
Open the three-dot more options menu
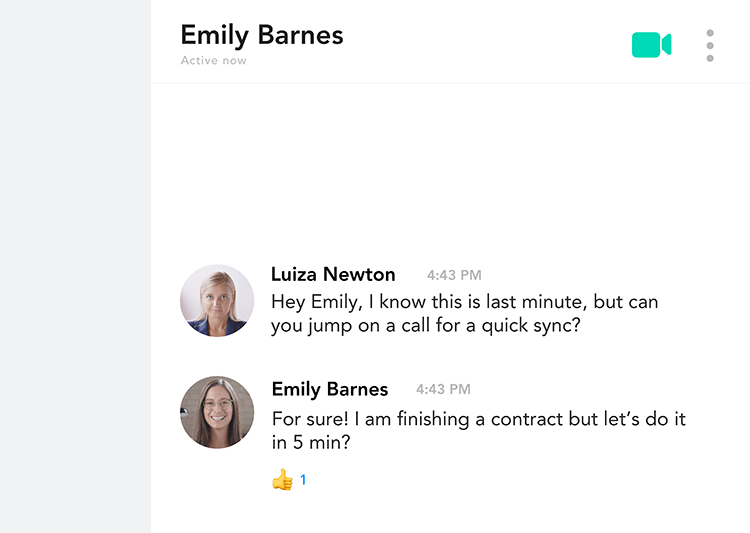710,45
